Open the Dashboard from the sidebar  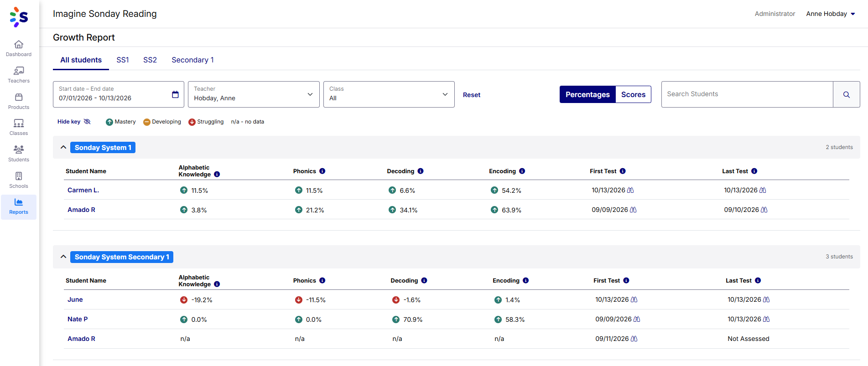click(x=19, y=48)
